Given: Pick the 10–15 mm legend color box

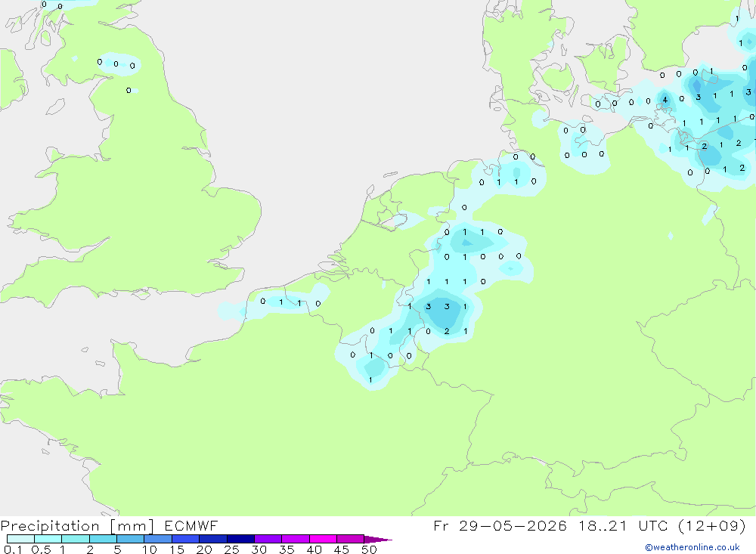Looking at the screenshot, I should (158, 539).
